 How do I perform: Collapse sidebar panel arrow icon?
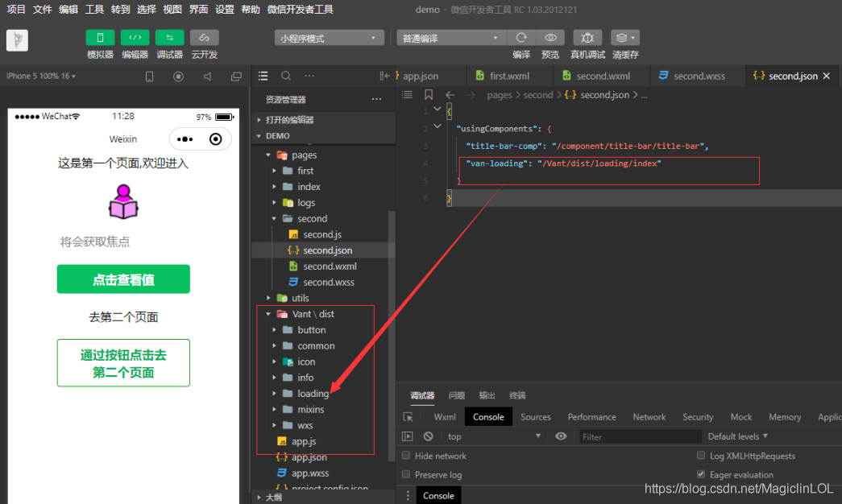384,76
